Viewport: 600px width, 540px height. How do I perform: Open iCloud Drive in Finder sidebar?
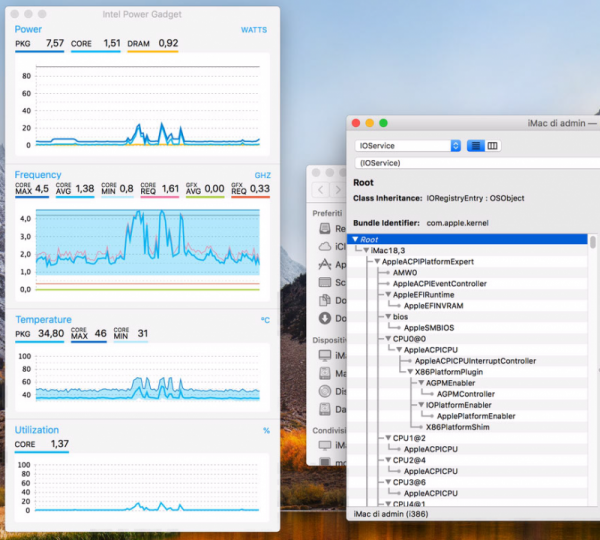coord(332,246)
